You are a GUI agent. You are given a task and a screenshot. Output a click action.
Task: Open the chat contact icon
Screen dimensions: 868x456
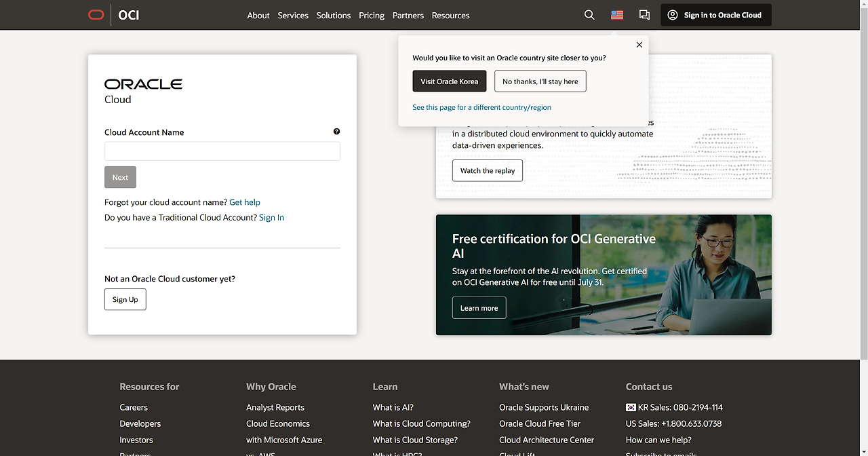(644, 15)
